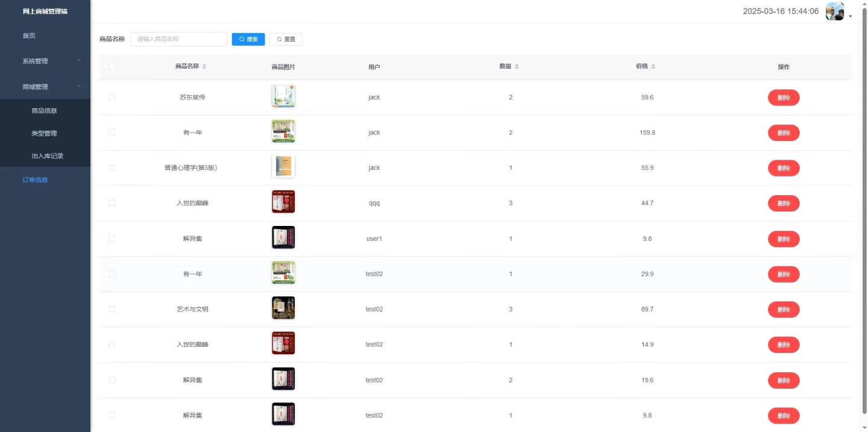The height and width of the screenshot is (432, 868).
Task: Go to 商品信息 in the sidebar
Action: [x=45, y=111]
